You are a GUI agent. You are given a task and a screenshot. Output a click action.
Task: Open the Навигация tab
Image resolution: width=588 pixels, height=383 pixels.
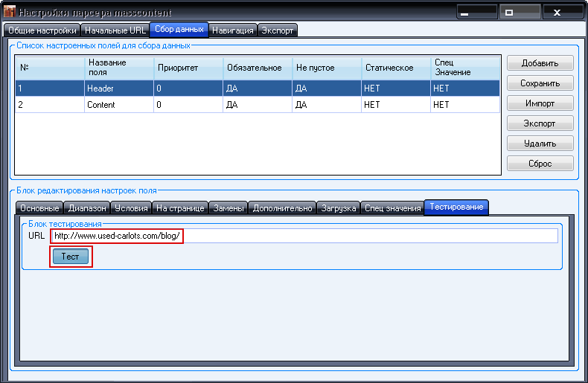(232, 30)
